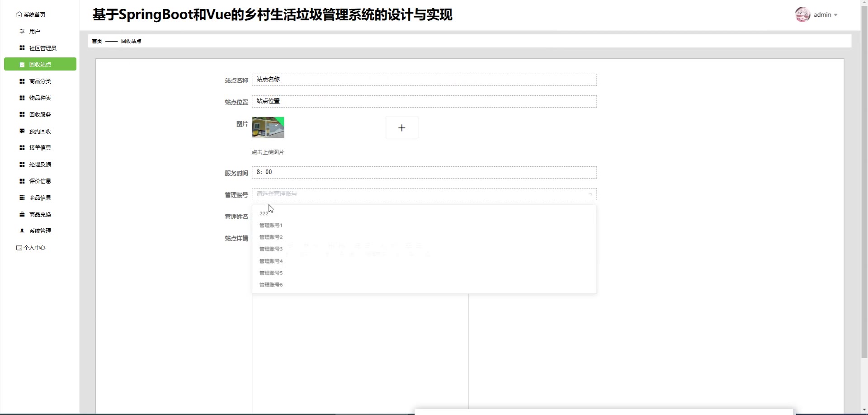Select the 商品分类 menu item

tap(40, 81)
